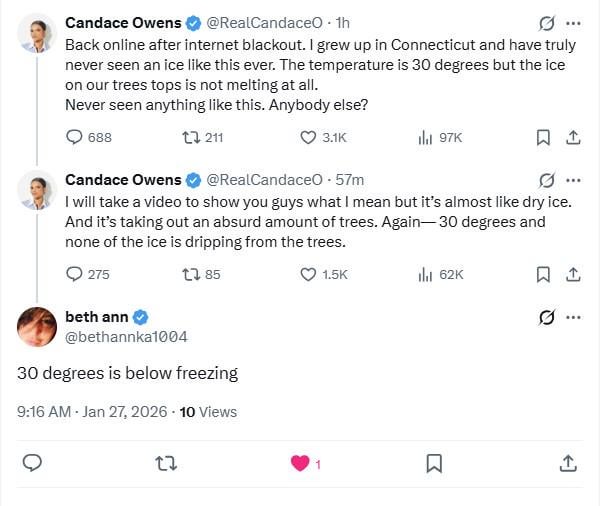Like the first tweet with 3.1K likes
The width and height of the screenshot is (607, 506).
pos(309,138)
